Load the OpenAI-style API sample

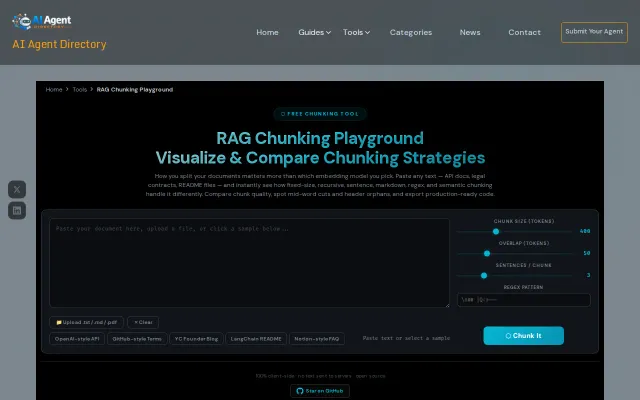pos(77,339)
